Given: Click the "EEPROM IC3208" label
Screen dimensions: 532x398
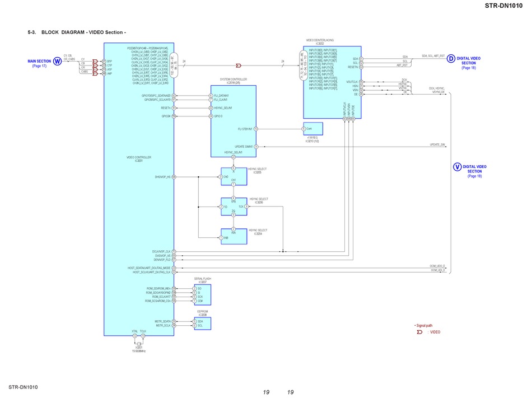Looking at the screenshot, I should point(203,313).
